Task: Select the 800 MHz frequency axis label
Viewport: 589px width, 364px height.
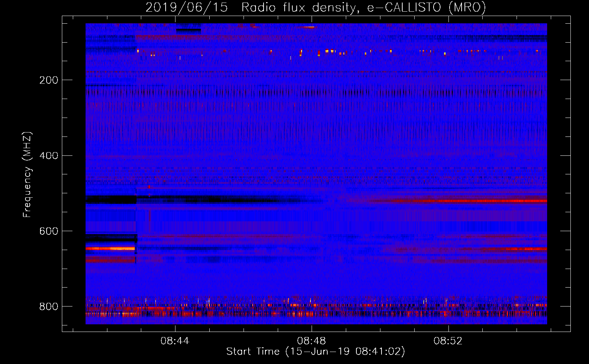Action: tap(49, 306)
